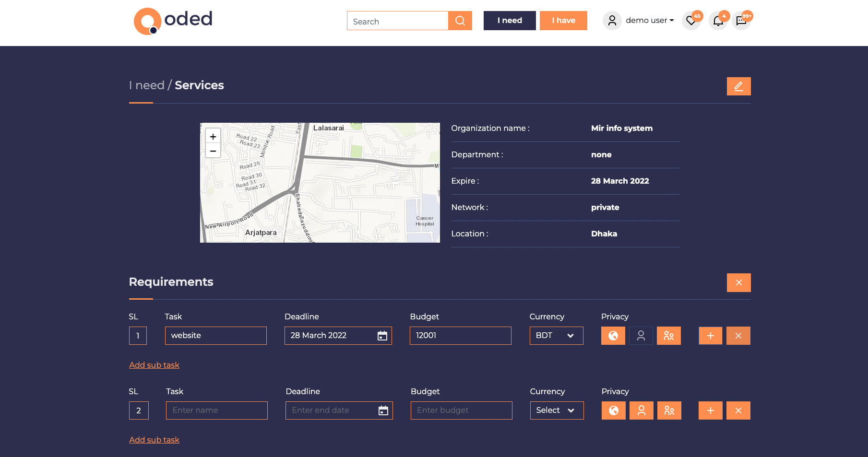868x457 pixels.
Task: Click the 12001 budget field
Action: 461,336
